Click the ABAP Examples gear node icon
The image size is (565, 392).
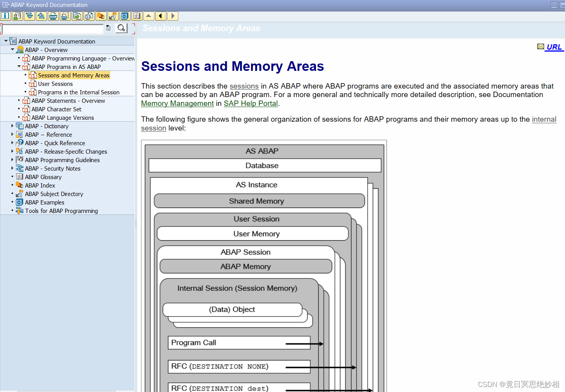[x=20, y=202]
